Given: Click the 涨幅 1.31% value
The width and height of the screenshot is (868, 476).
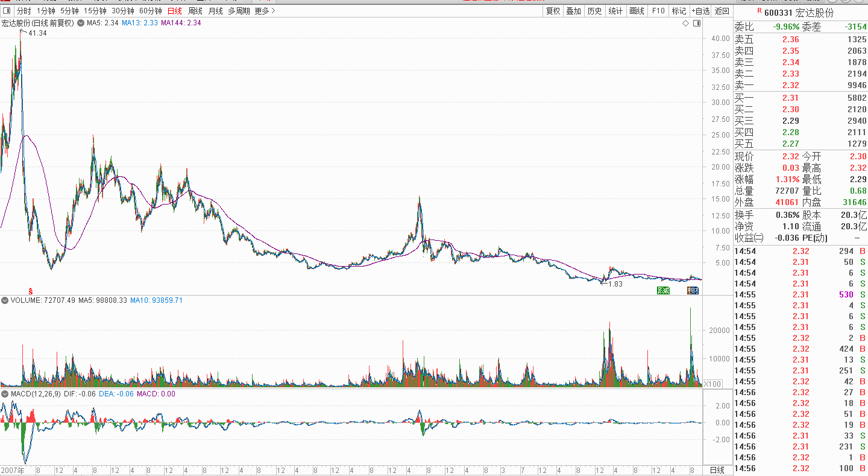Looking at the screenshot, I should [787, 179].
